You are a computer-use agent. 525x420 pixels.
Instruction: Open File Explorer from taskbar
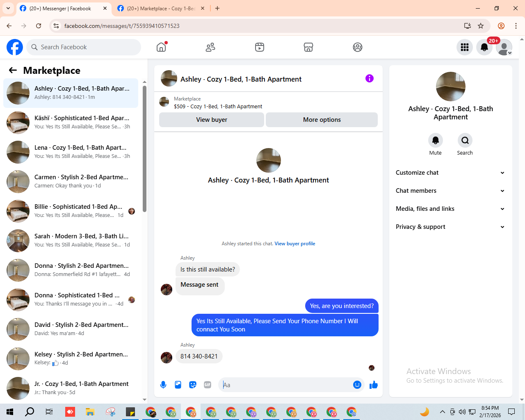click(90, 412)
